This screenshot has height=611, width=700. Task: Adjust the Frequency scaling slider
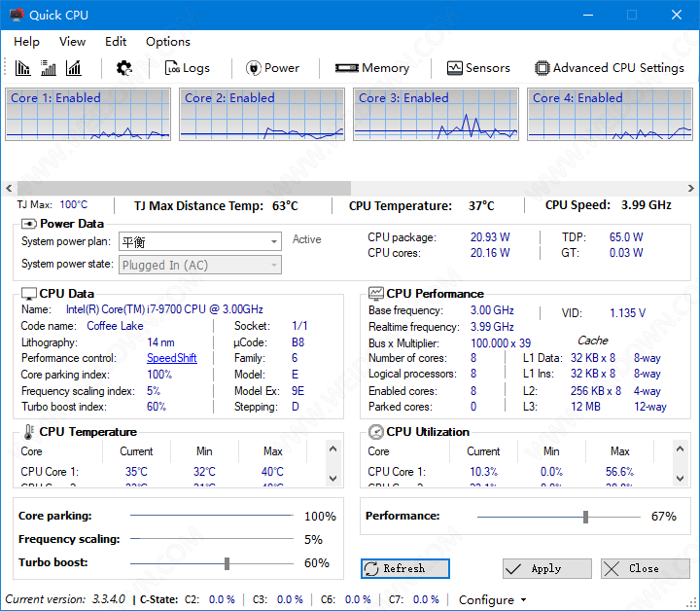[x=211, y=539]
